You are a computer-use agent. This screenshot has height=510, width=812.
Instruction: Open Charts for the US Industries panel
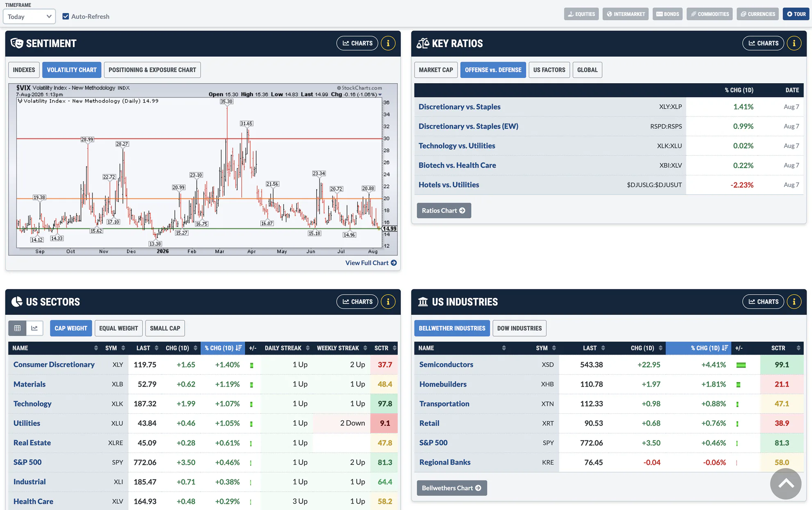point(763,302)
